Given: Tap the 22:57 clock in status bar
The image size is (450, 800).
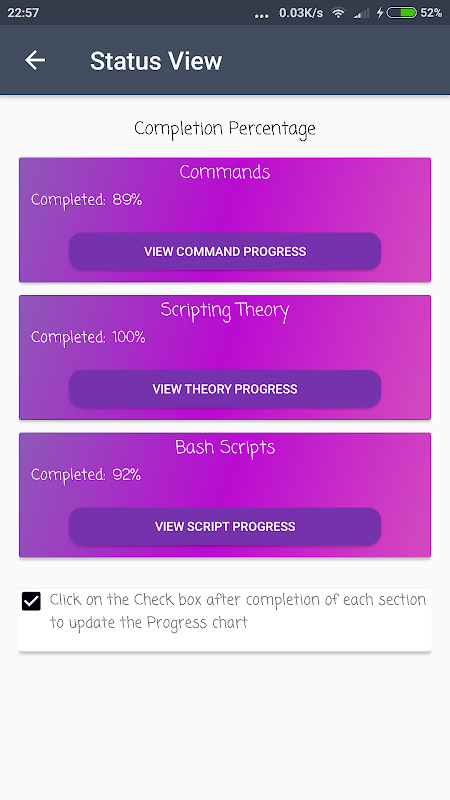Looking at the screenshot, I should [23, 13].
